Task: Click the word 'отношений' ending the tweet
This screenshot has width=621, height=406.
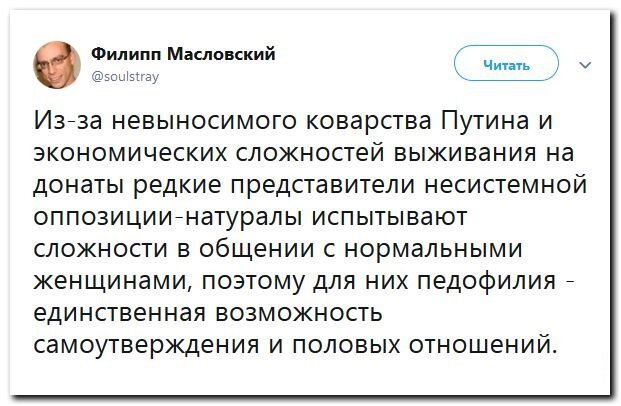Action: (483, 345)
